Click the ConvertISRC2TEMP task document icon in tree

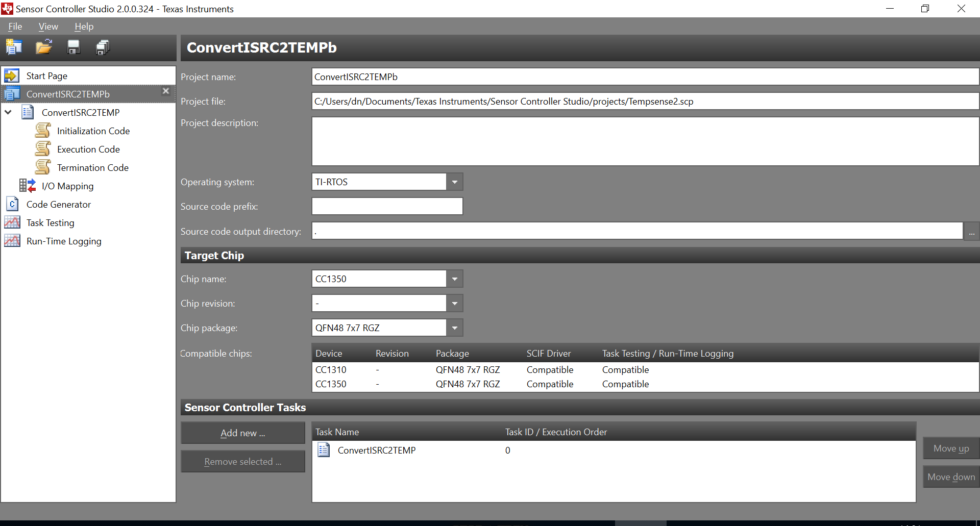point(28,112)
